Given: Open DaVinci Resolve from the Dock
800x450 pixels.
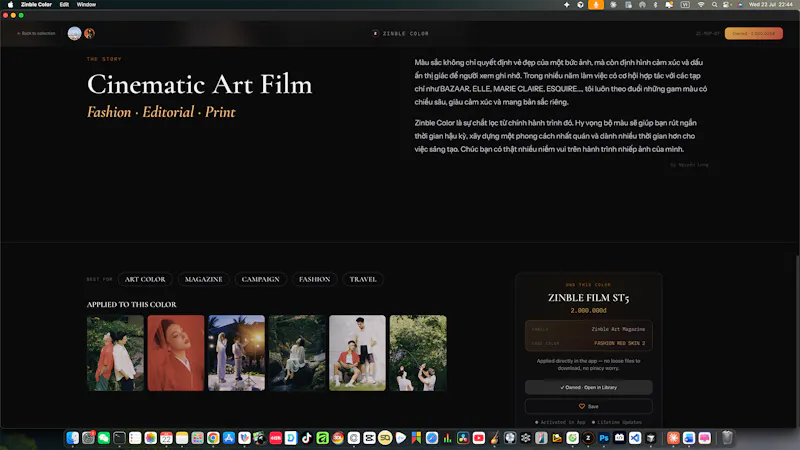Looking at the screenshot, I should coord(463,438).
